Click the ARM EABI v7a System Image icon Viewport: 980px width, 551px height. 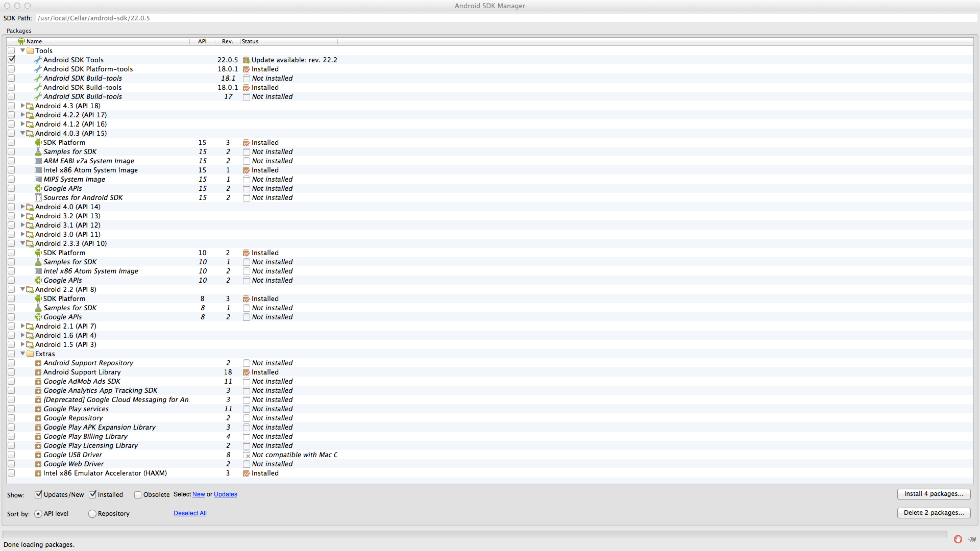tap(38, 161)
